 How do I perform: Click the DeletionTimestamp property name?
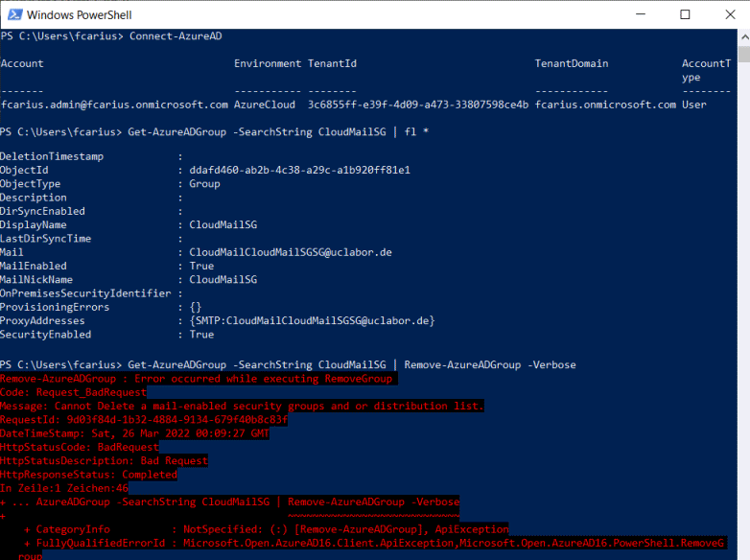click(52, 156)
